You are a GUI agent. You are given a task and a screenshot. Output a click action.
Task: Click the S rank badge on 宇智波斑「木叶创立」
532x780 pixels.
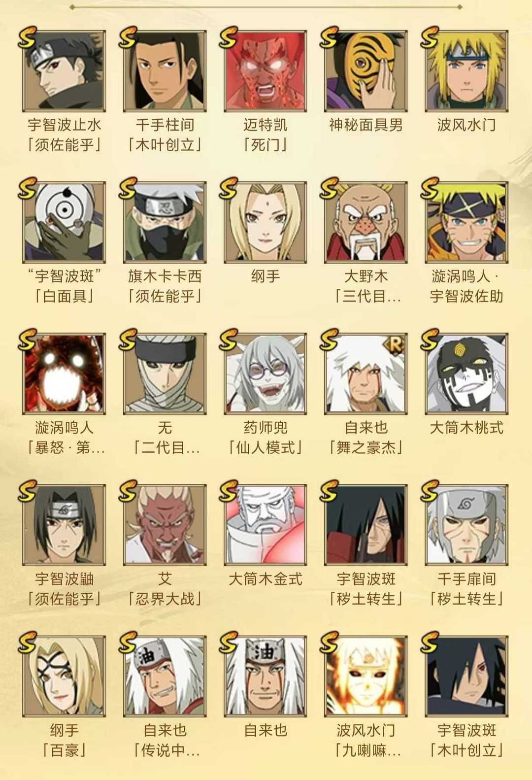point(430,642)
